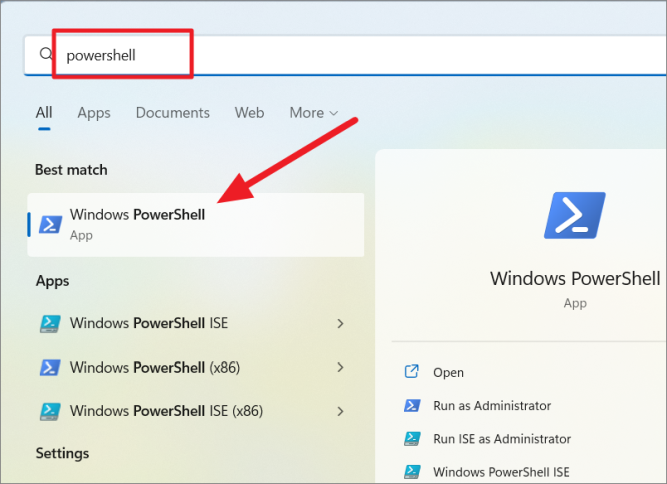Image resolution: width=667 pixels, height=484 pixels.
Task: Click the Run ISE as Administrator icon
Action: (412, 438)
